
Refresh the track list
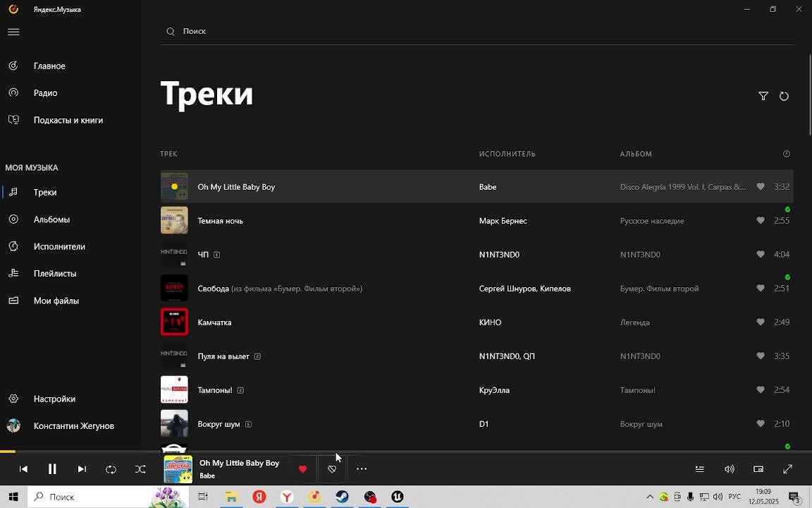(784, 96)
